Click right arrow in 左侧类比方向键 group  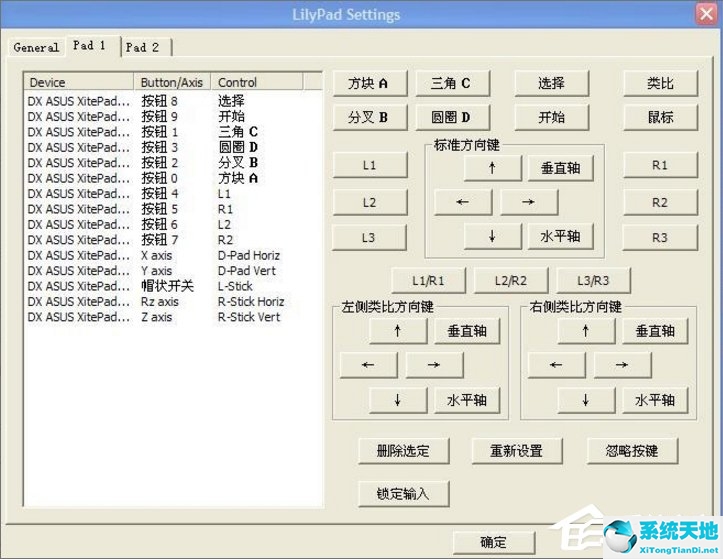click(434, 365)
